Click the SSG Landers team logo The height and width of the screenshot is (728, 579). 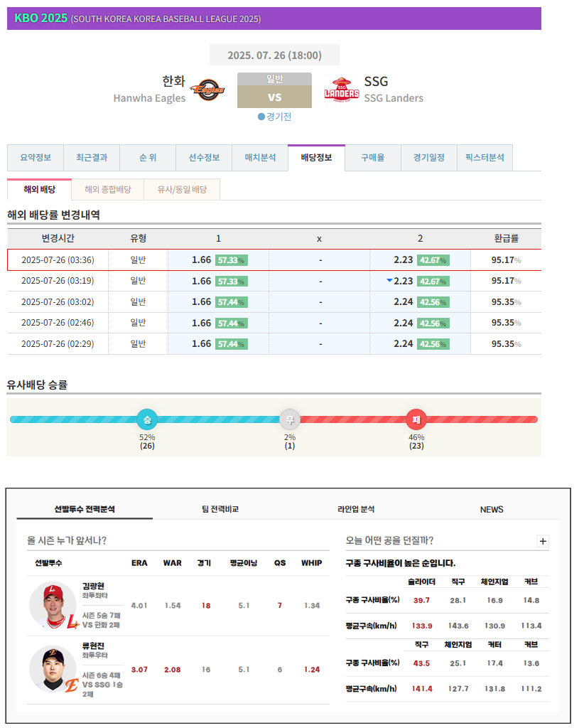342,90
